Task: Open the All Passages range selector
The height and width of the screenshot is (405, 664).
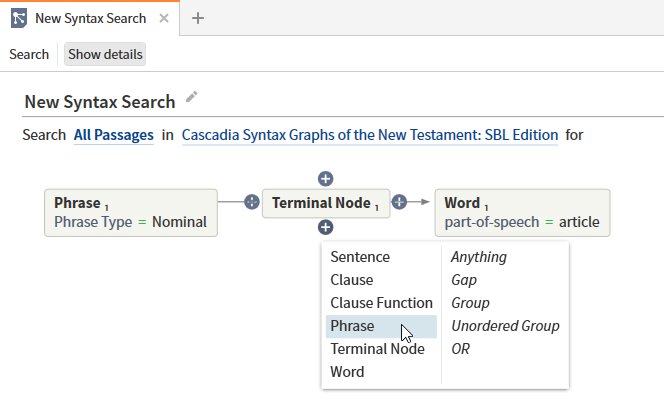Action: (113, 135)
